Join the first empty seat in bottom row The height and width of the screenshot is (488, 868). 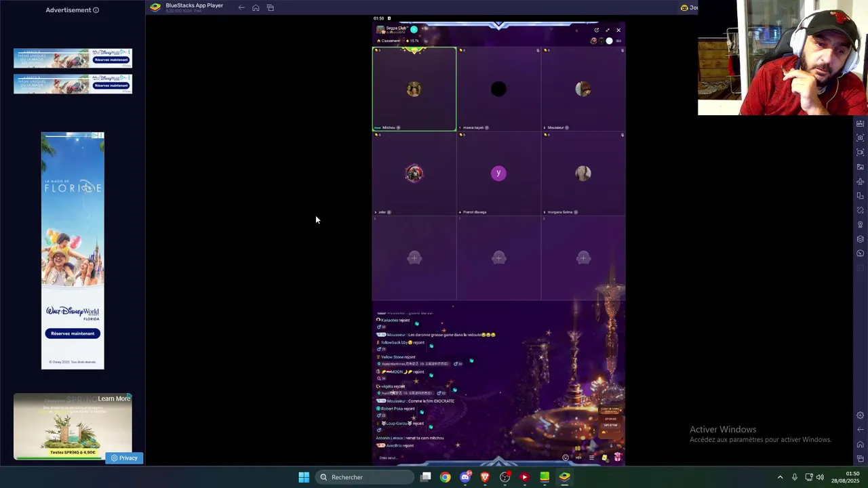coord(414,258)
